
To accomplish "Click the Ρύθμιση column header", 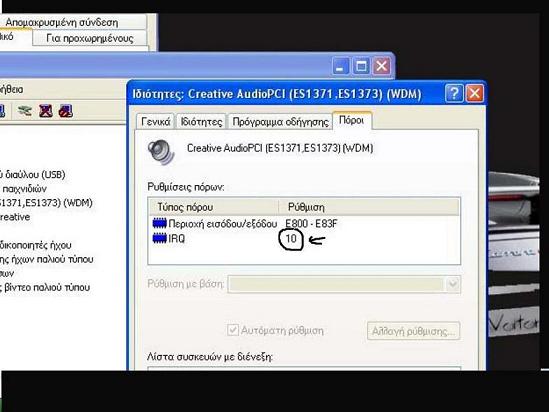I will pos(369,207).
